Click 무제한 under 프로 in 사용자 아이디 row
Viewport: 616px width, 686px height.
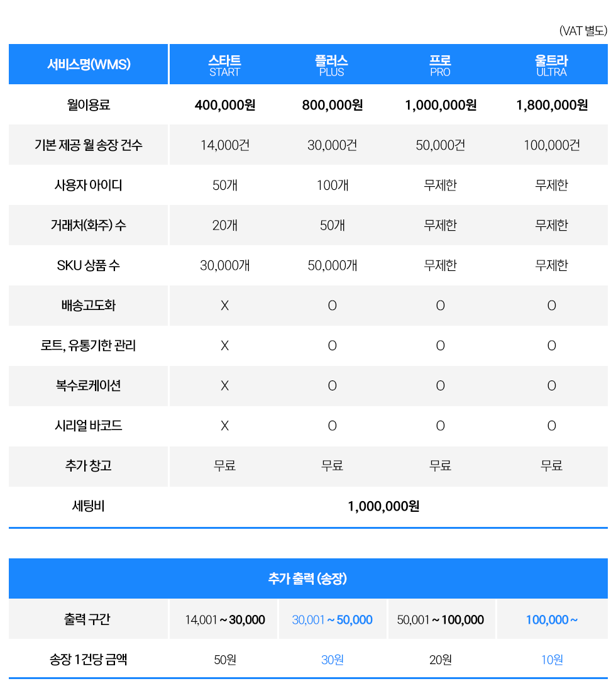coord(440,185)
